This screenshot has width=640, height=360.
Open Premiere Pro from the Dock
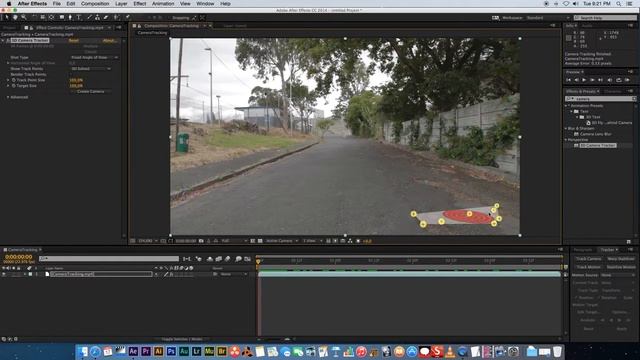(146, 351)
